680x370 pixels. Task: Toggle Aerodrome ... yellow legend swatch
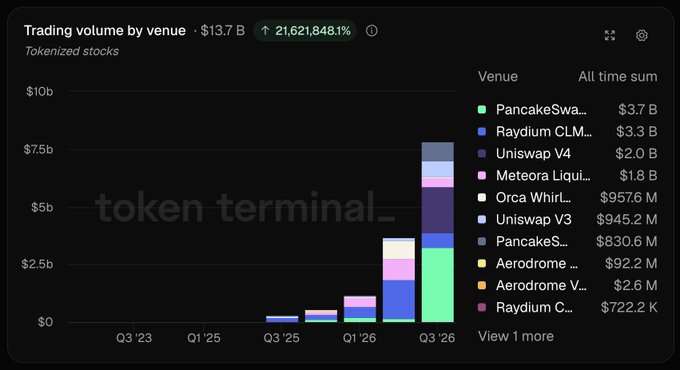coord(481,263)
